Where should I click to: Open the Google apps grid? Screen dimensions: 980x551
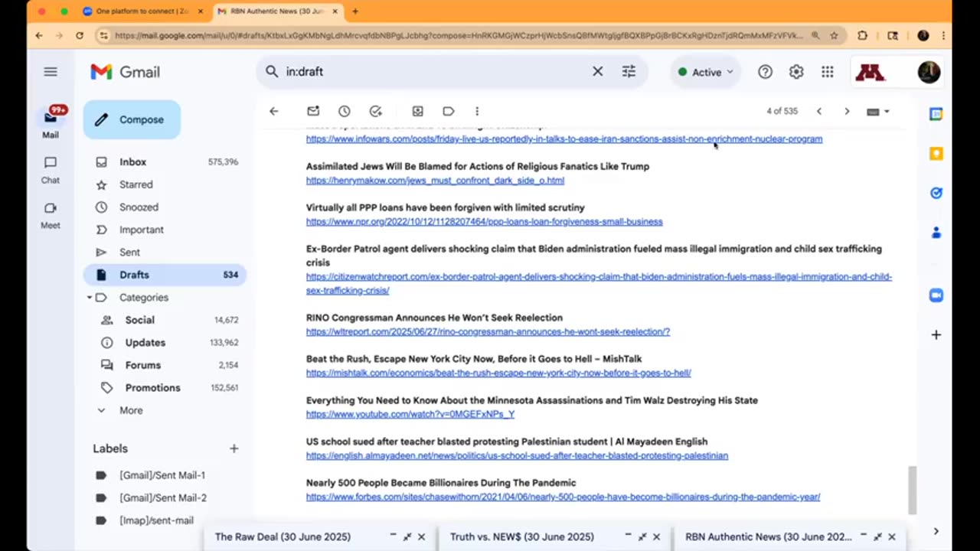tap(828, 72)
